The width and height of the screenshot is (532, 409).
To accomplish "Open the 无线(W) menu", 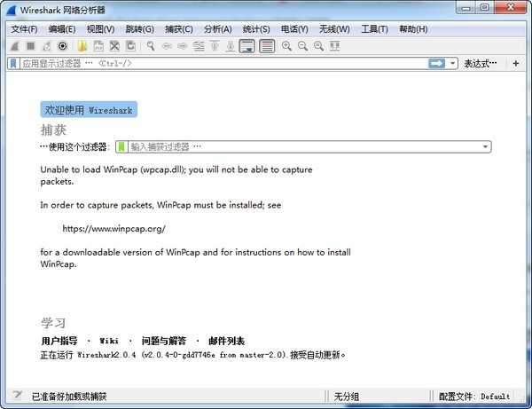I will pos(334,29).
